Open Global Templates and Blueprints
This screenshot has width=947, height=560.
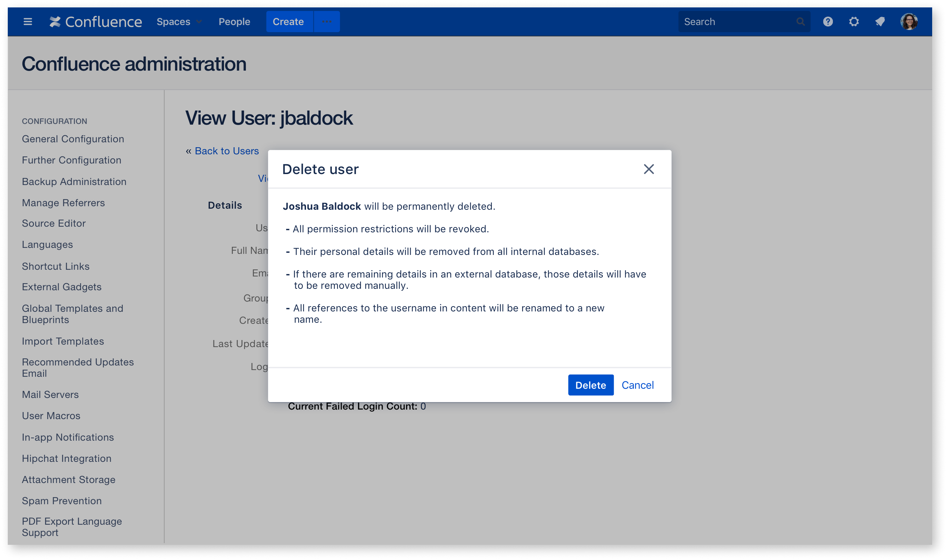point(72,314)
